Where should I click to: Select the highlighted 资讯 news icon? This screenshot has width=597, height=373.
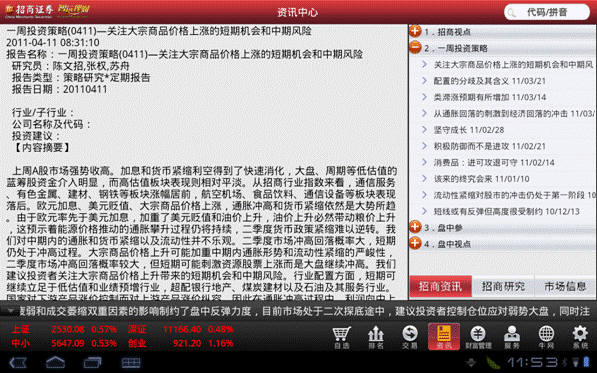click(444, 336)
